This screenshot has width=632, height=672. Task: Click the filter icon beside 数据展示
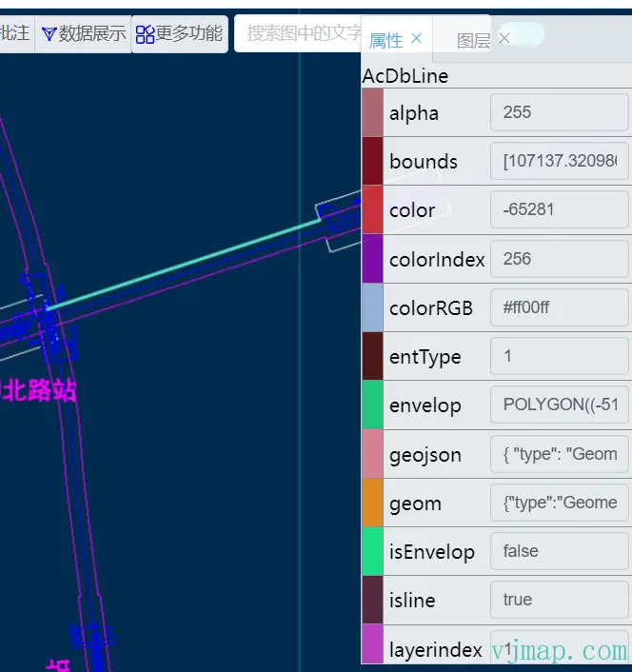(49, 34)
